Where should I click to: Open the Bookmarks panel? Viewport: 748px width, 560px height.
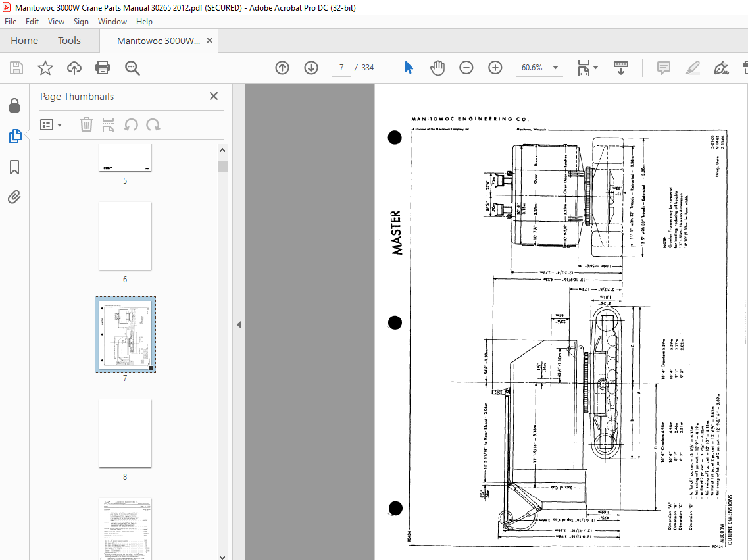tap(14, 167)
